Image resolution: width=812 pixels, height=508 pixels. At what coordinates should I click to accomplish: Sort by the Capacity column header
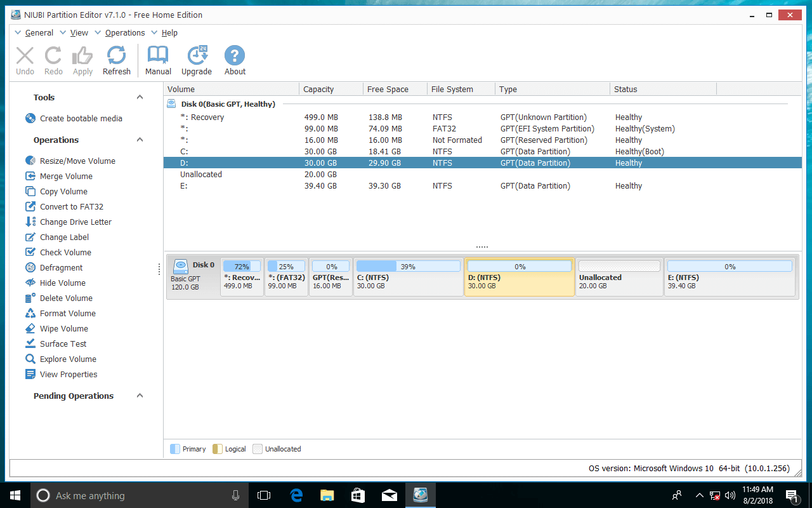(331, 89)
